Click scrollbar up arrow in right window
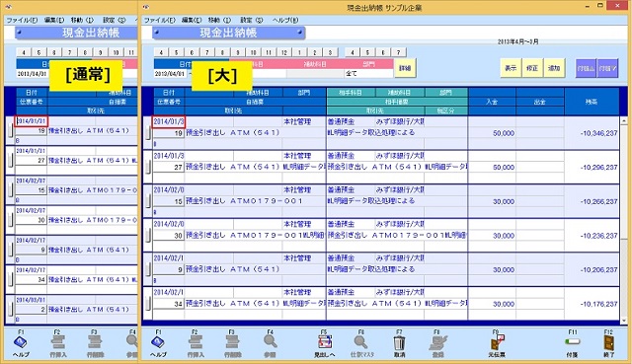Viewport: 632px width, 364px height. click(x=624, y=120)
